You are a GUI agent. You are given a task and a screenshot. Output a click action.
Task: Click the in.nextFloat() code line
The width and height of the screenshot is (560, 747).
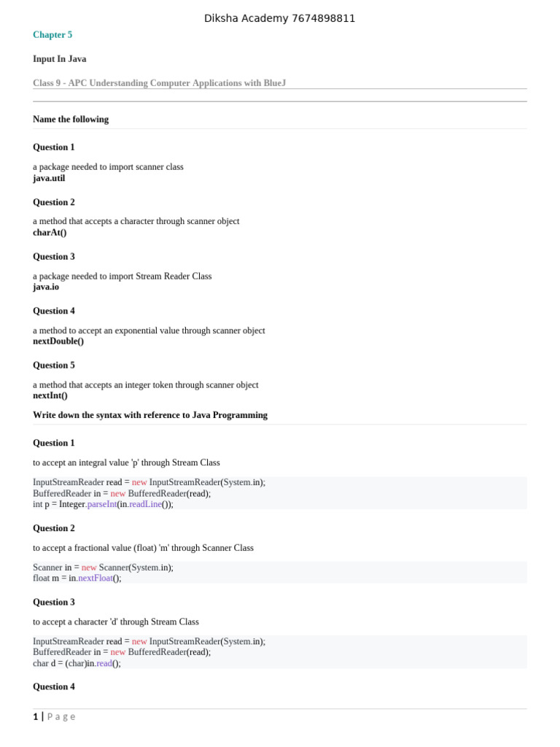77,578
